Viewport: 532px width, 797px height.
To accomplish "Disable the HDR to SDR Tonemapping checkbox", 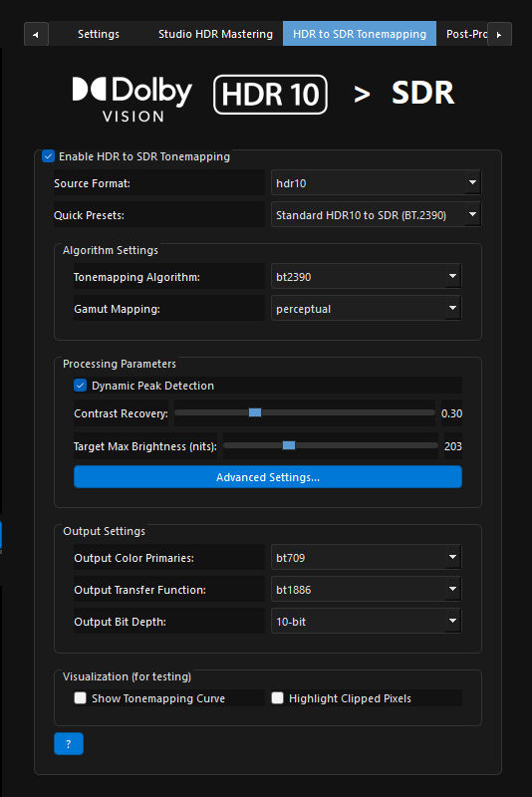I will point(48,156).
